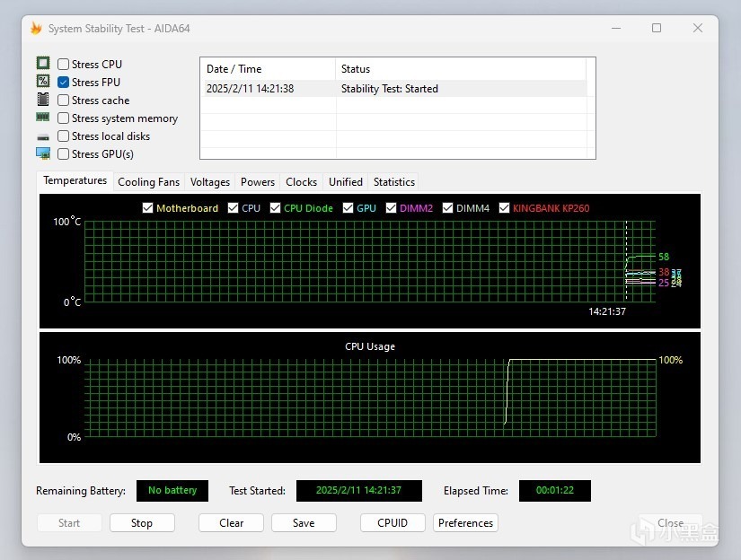Screen dimensions: 741x560
Task: Switch to the Cooling Fans tab
Action: click(x=149, y=182)
